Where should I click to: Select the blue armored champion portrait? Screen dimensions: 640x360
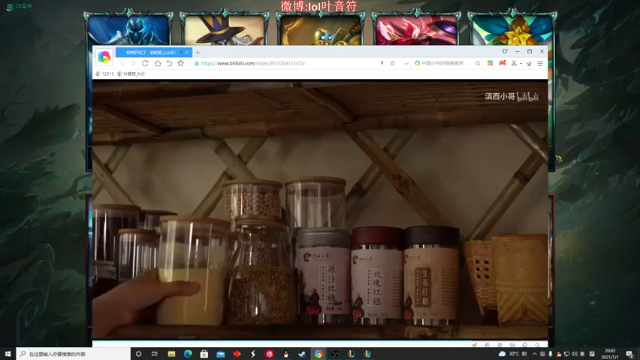128,29
